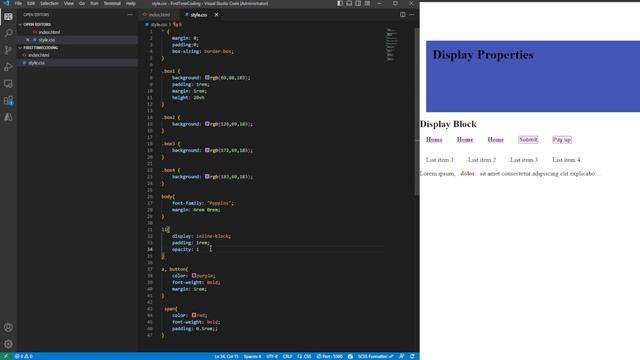Viewport: 640px width, 360px height.
Task: Close style.css from Open Editors list
Action: click(28, 40)
